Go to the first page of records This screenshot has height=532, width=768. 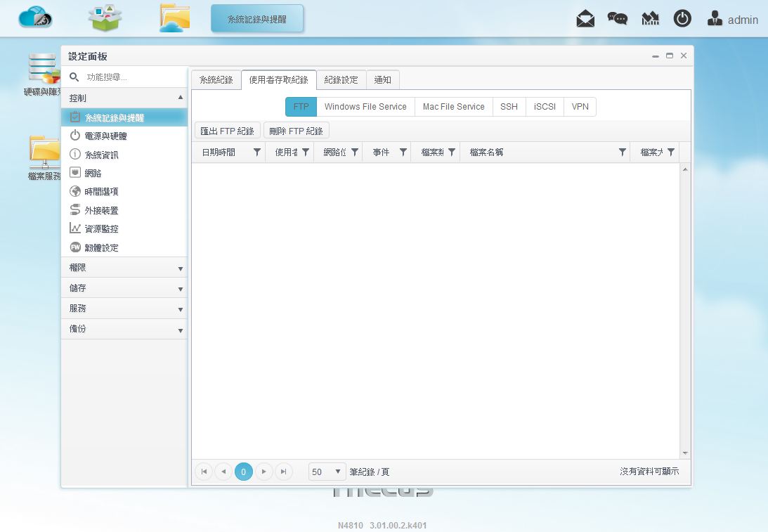coord(204,472)
